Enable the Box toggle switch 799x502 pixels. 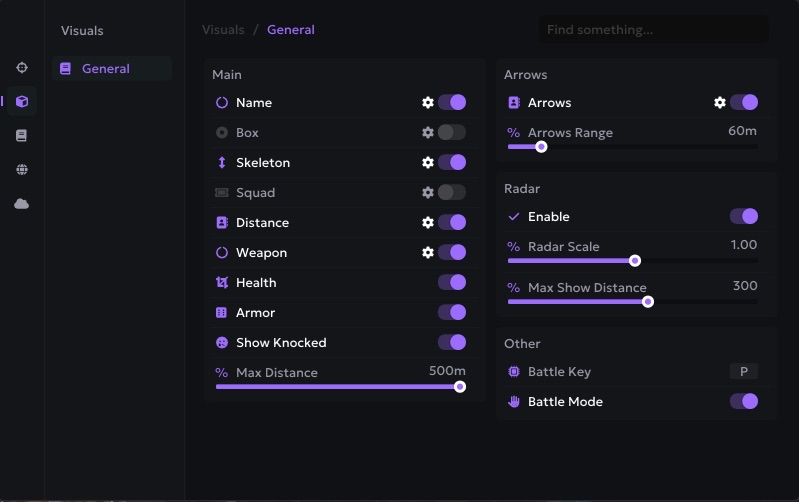(x=452, y=133)
